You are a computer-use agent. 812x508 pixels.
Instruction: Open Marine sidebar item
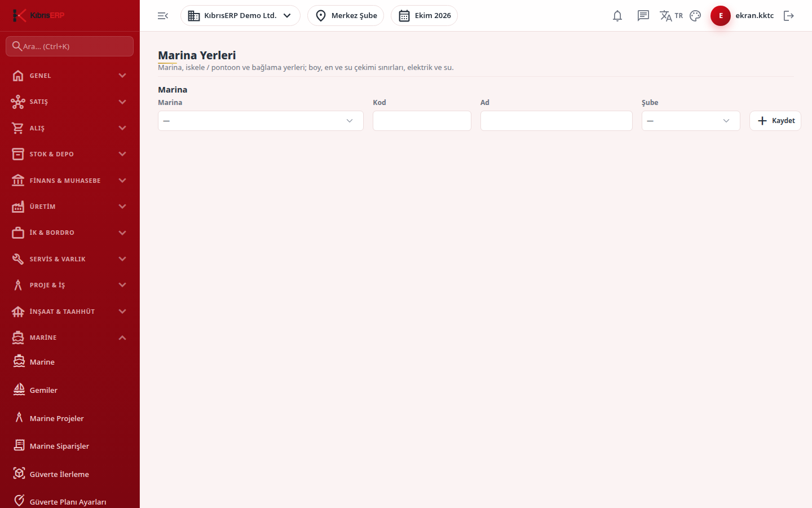(x=70, y=362)
